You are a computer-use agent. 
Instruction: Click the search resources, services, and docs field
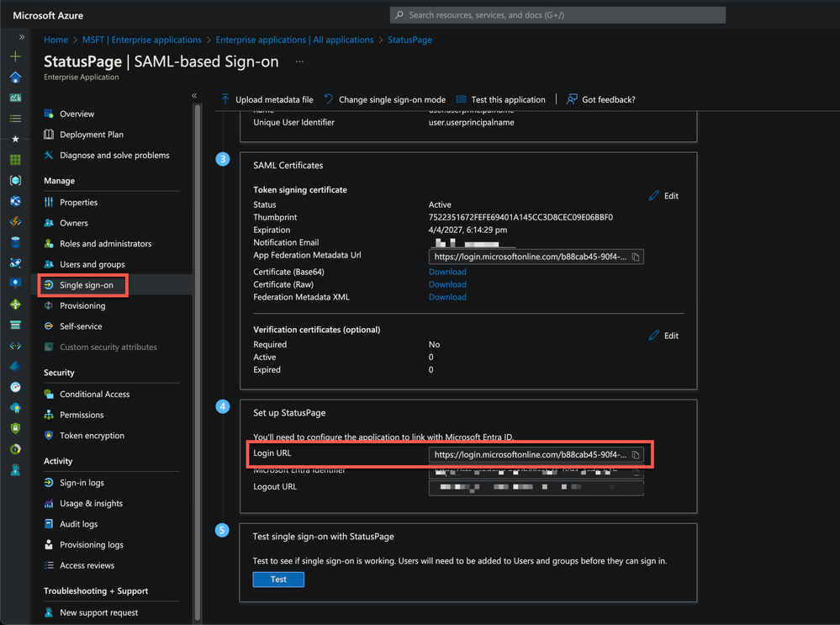pos(557,15)
